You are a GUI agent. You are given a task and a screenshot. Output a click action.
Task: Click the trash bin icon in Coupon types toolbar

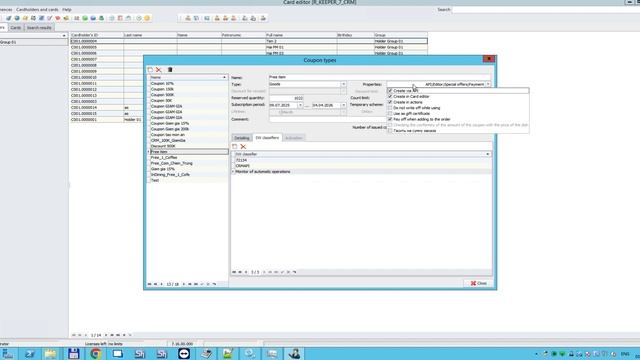(x=170, y=70)
